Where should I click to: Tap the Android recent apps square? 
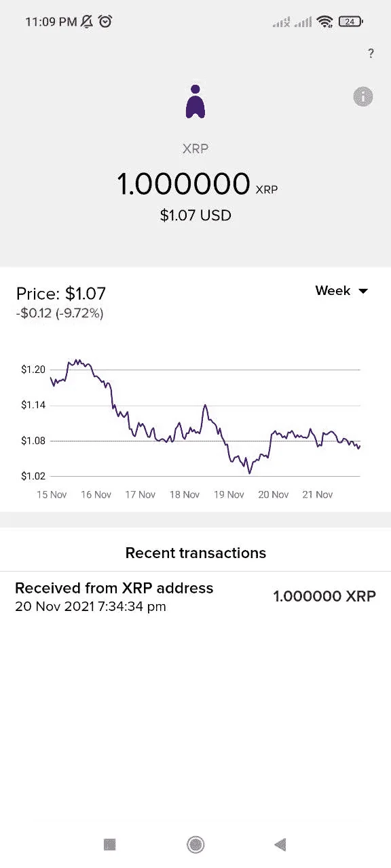coord(110,844)
